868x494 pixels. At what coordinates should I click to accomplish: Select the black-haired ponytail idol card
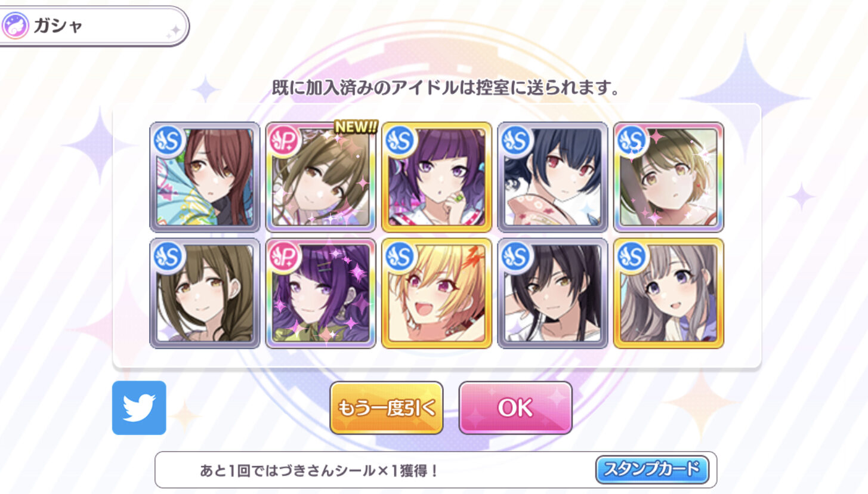click(552, 293)
